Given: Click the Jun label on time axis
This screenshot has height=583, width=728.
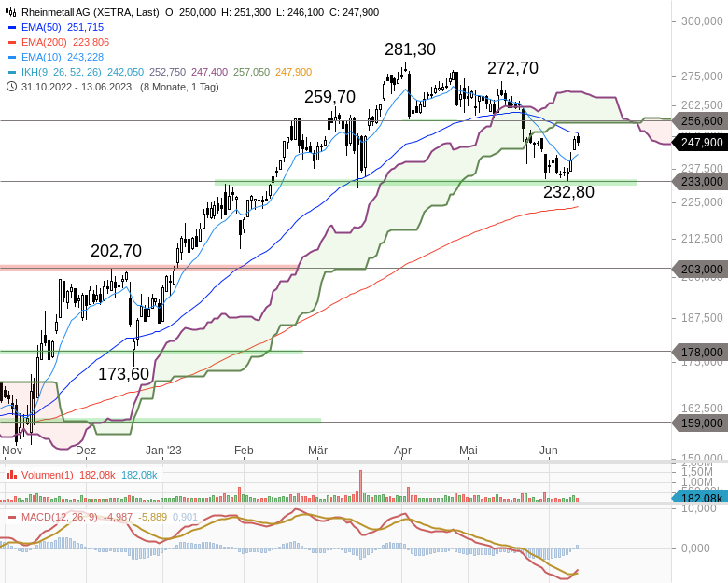Looking at the screenshot, I should coord(549,451).
